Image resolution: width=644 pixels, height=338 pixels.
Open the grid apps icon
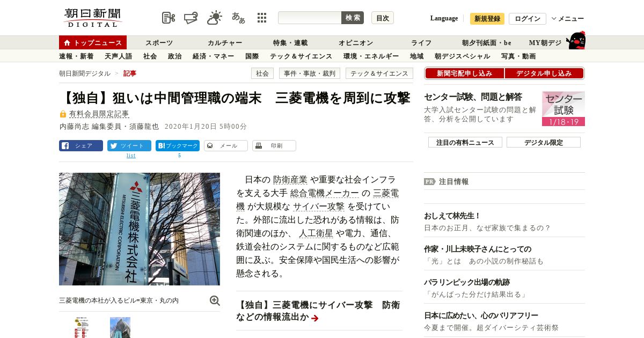(x=262, y=18)
